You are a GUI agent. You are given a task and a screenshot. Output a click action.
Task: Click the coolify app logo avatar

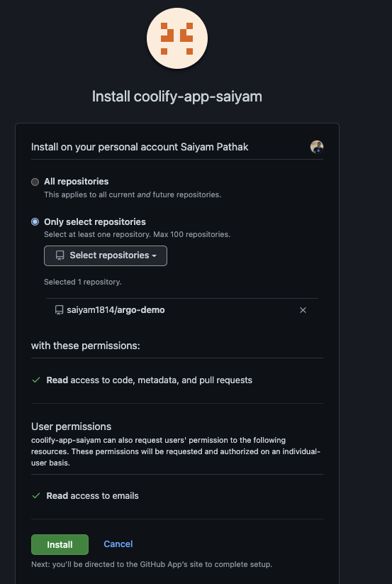pyautogui.click(x=177, y=38)
